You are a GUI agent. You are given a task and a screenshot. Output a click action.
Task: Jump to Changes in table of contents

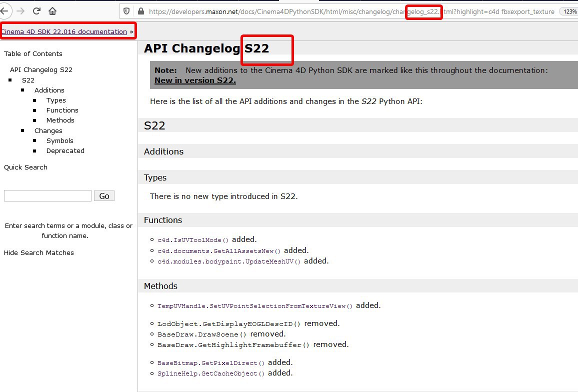[48, 130]
